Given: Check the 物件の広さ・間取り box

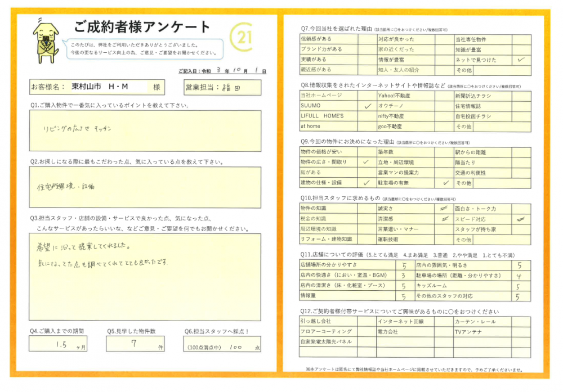Looking at the screenshot, I should point(368,163).
